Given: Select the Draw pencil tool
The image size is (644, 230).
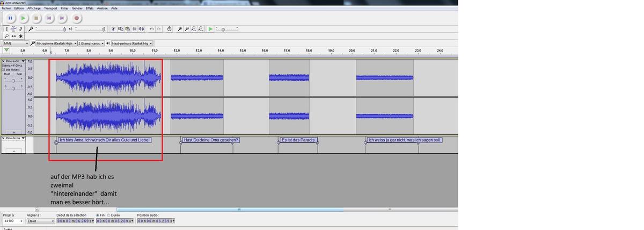Looking at the screenshot, I should coord(21,29).
